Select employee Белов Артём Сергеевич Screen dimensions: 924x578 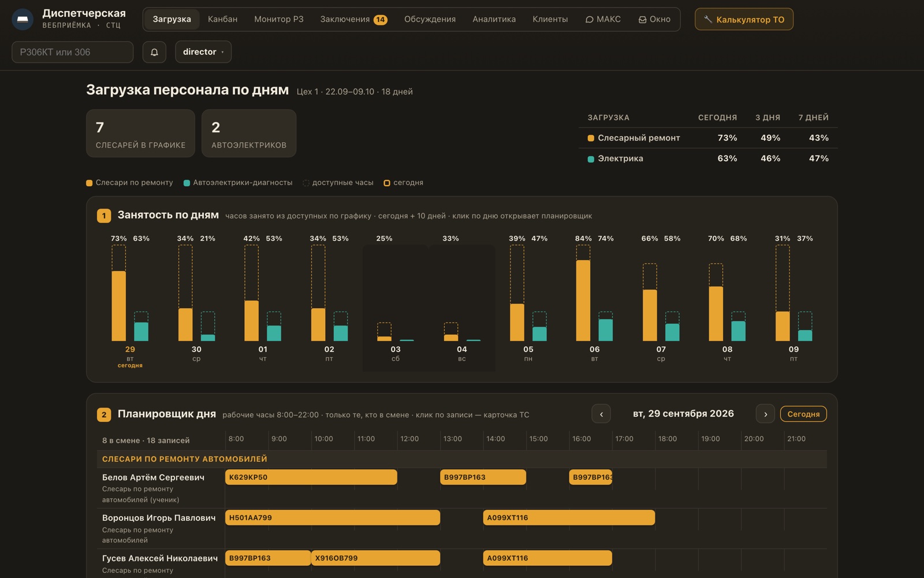(153, 477)
